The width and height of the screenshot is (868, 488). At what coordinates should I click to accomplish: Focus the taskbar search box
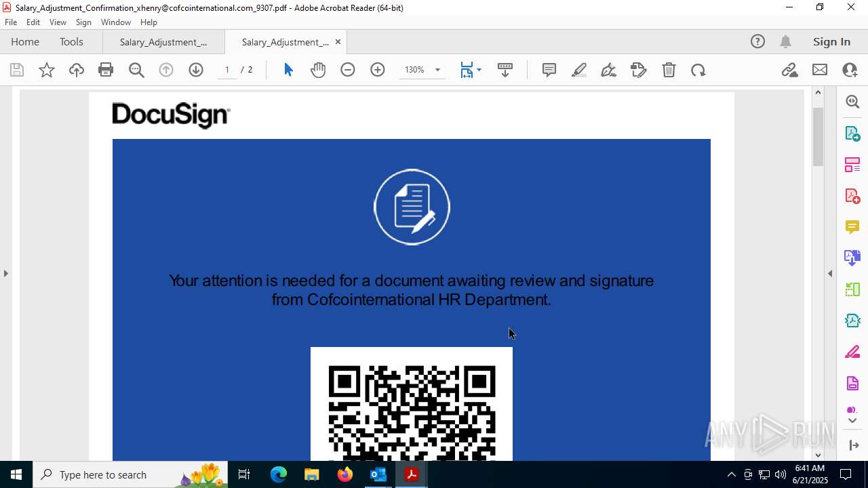tap(131, 474)
